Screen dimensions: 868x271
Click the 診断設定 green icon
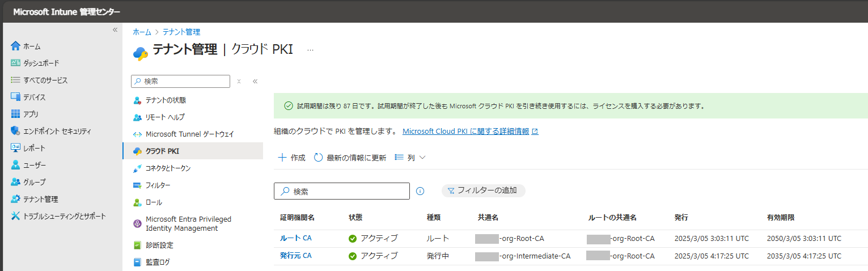[137, 245]
